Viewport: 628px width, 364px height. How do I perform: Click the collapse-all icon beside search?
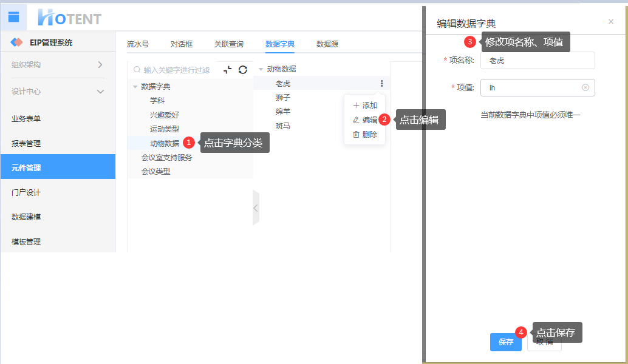[x=228, y=70]
